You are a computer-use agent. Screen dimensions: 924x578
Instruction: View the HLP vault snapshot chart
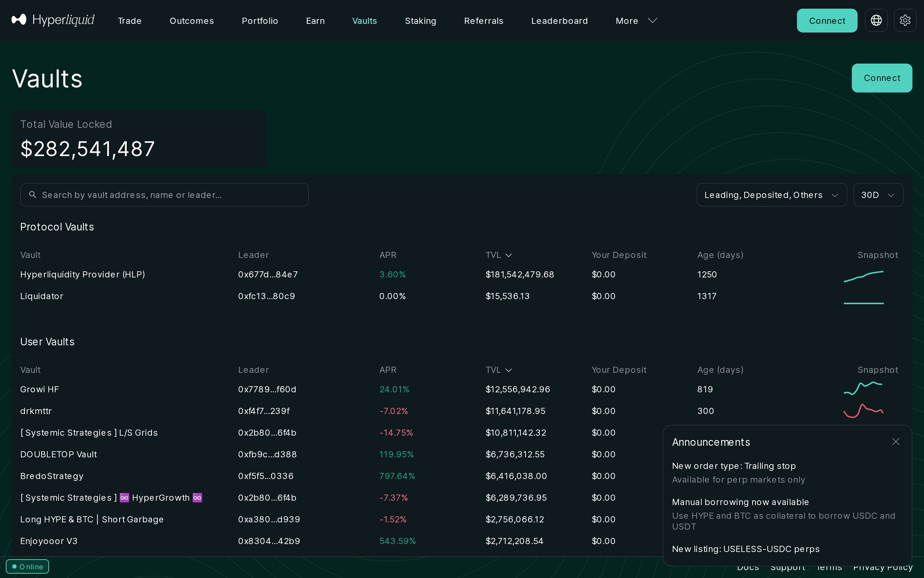coord(864,276)
